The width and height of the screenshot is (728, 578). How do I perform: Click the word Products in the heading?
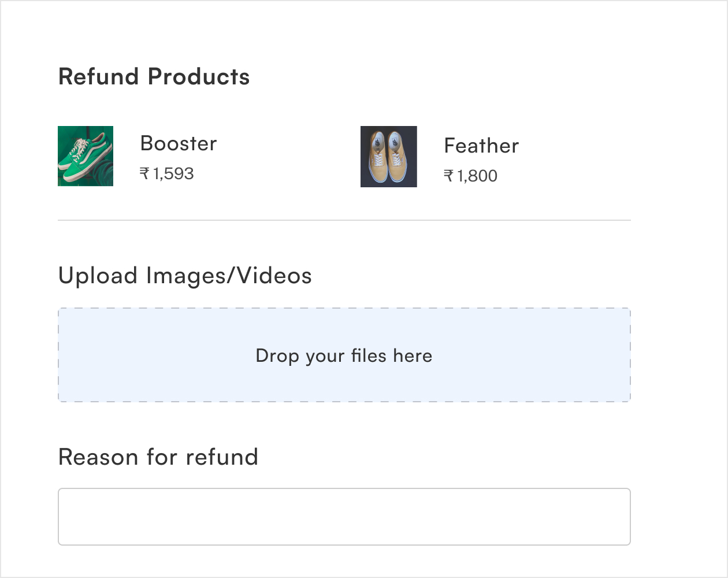(x=199, y=77)
